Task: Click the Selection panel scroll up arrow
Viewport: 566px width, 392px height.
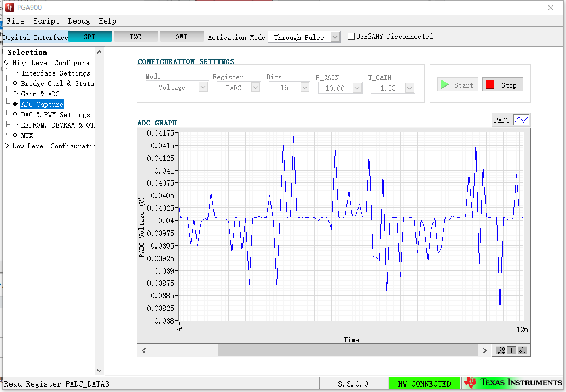Action: pos(99,53)
